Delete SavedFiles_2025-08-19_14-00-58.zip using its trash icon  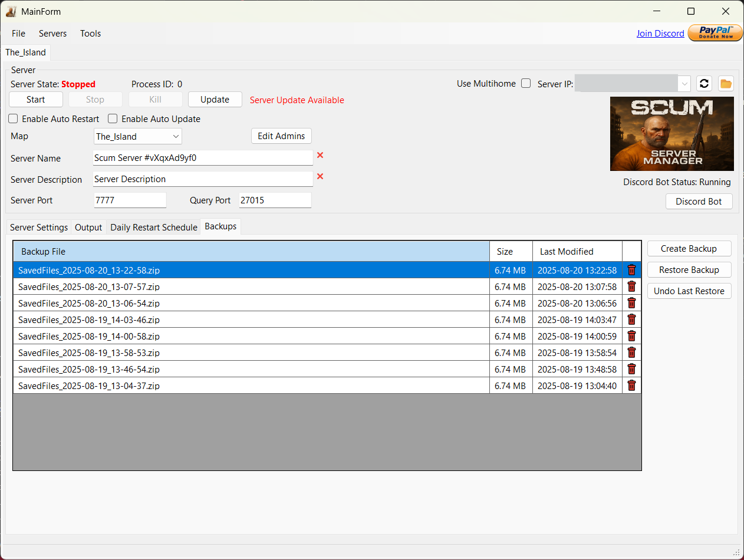point(631,336)
